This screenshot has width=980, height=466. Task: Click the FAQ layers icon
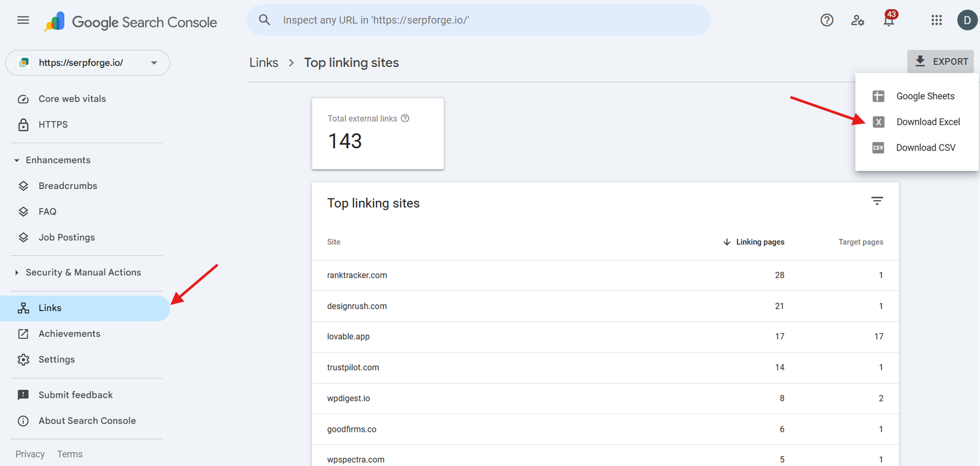click(x=23, y=212)
